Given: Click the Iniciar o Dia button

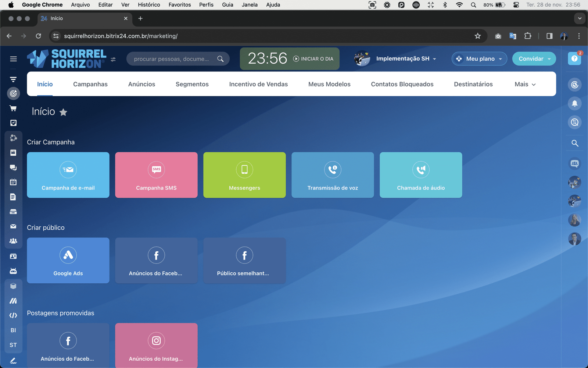Looking at the screenshot, I should point(313,59).
